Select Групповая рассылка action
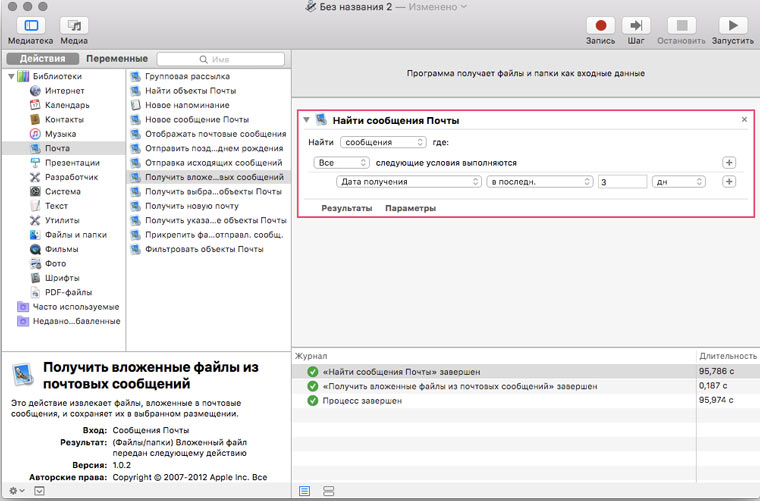Screen dimensions: 760x501 187,76
